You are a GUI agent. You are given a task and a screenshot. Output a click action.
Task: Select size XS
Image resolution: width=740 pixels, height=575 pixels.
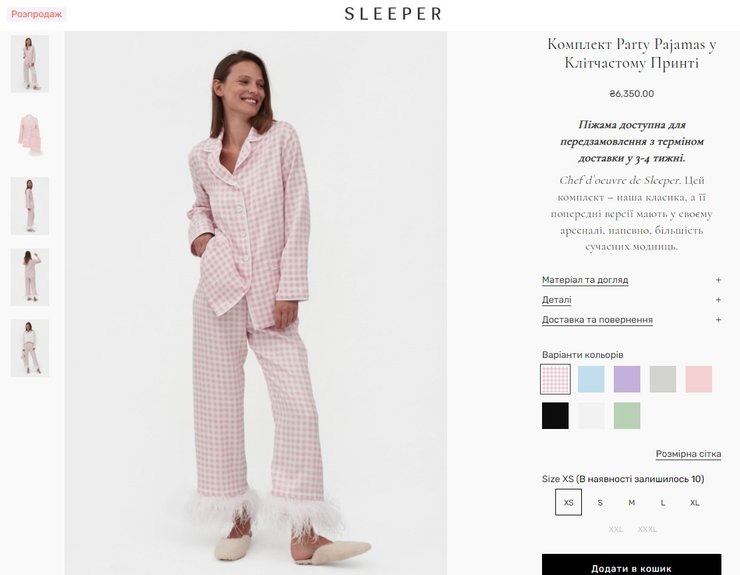568,502
